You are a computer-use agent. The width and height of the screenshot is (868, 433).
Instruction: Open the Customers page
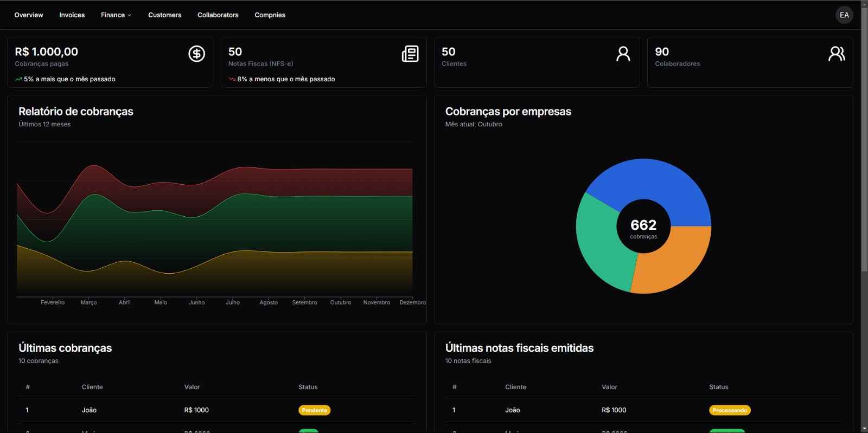(x=165, y=15)
